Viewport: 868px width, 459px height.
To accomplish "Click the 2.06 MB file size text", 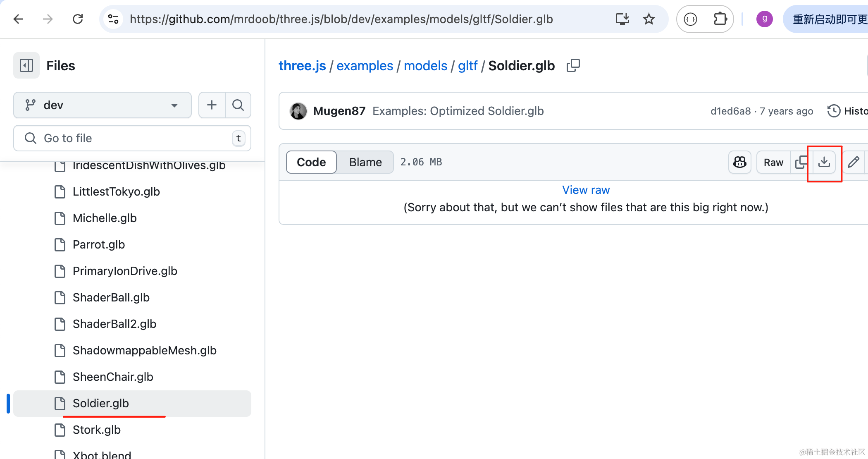I will [x=421, y=162].
